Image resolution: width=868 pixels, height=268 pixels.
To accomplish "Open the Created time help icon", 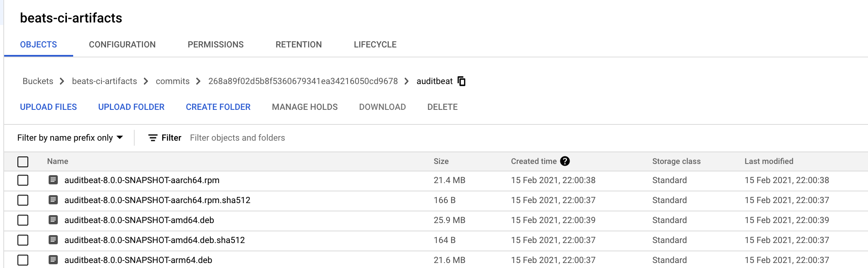I will tap(565, 161).
